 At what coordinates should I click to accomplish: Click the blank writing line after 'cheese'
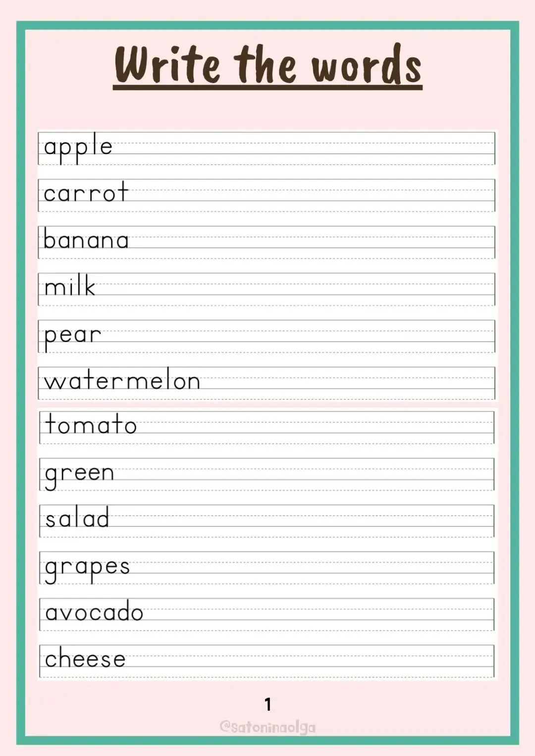coord(311,661)
